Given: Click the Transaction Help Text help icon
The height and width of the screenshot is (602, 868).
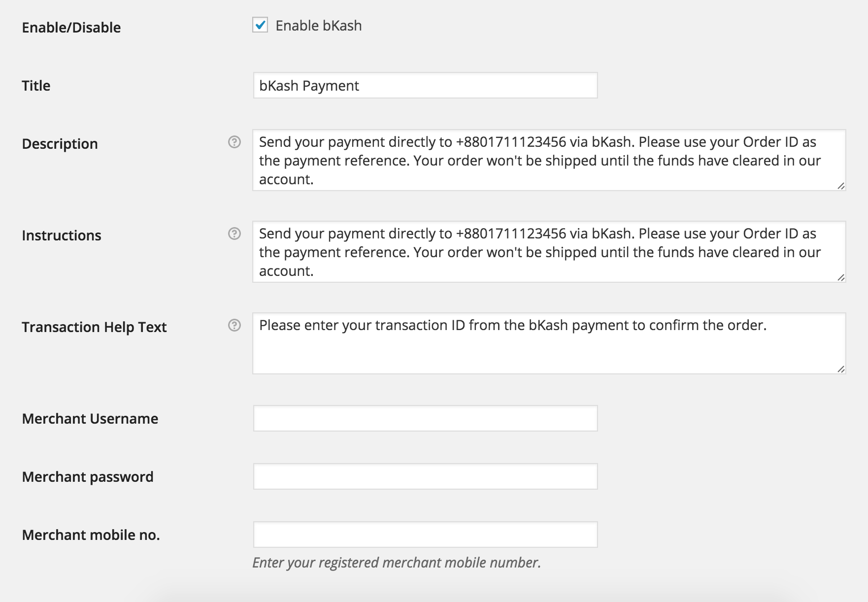Looking at the screenshot, I should 234,325.
